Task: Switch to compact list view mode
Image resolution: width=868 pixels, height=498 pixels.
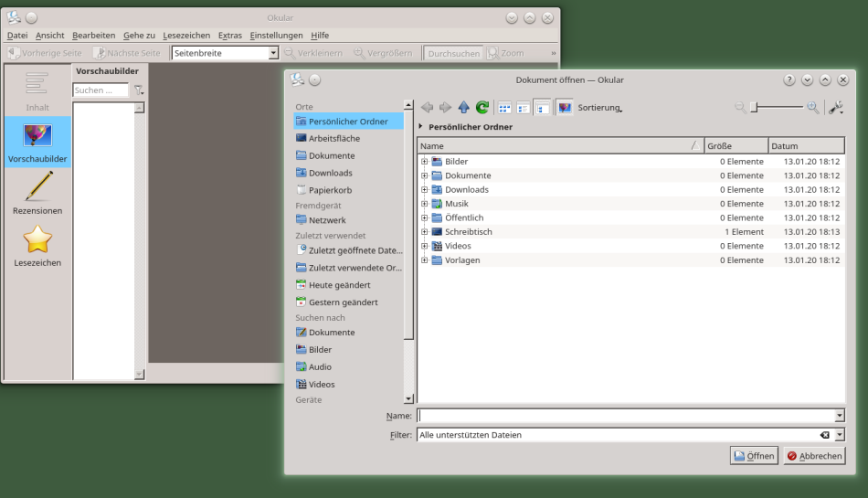Action: coord(524,108)
